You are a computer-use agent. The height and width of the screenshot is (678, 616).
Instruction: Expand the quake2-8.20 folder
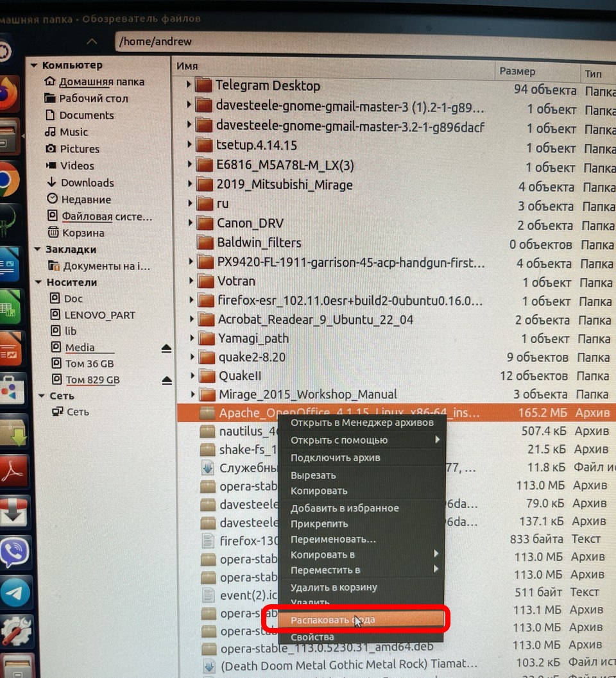point(193,357)
